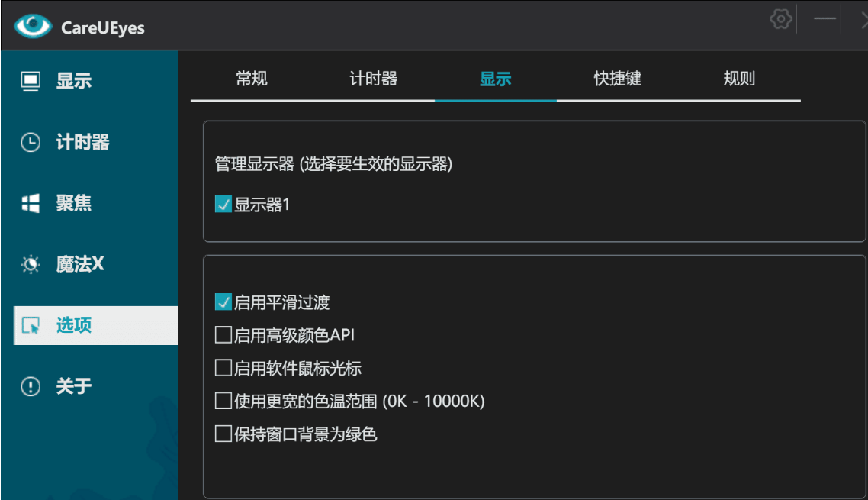868x500 pixels.
Task: Click the clock icon for 计时器
Action: [x=31, y=143]
